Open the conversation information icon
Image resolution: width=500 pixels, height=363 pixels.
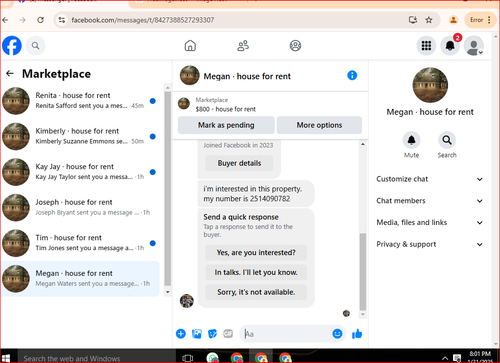tap(352, 75)
